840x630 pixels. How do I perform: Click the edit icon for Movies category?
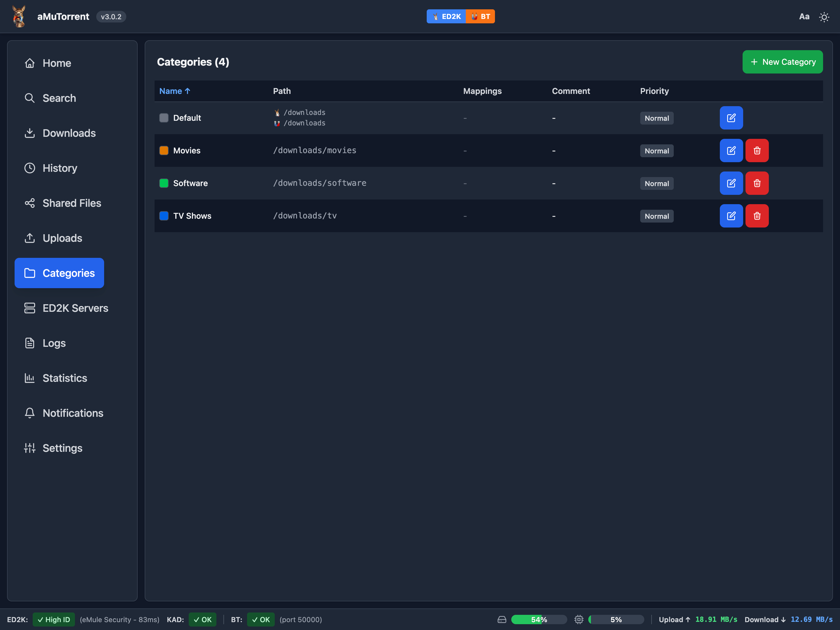[x=731, y=150]
